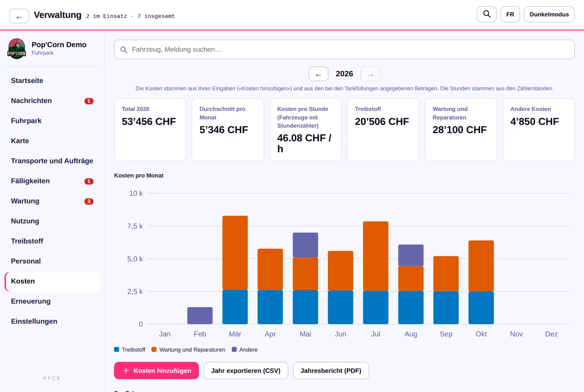Click the Nachrichten badge showing 1
584x392 pixels.
click(89, 101)
